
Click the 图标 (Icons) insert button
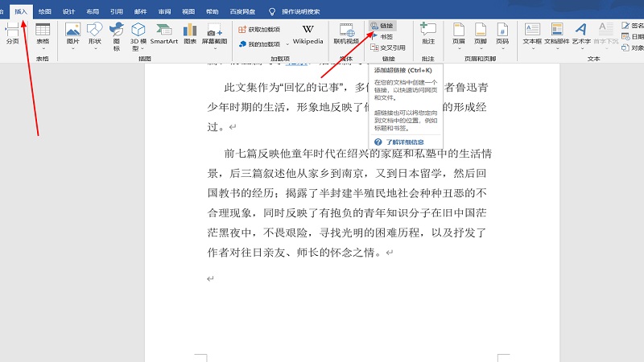point(117,38)
